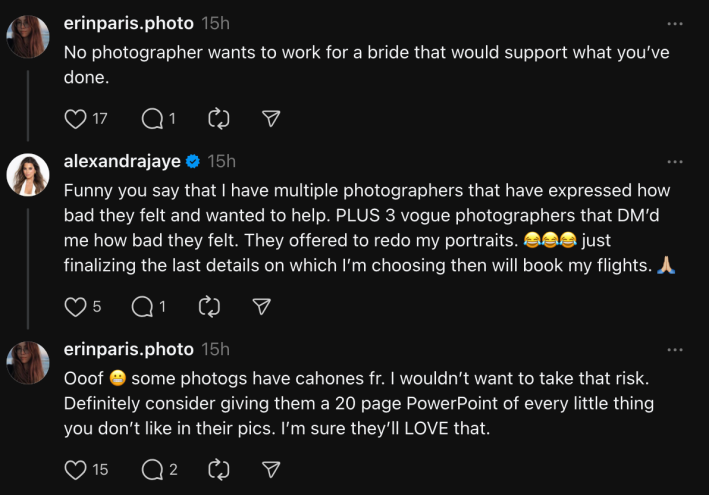Open more options for alexandrajaye's post
This screenshot has height=495, width=709.
pyautogui.click(x=675, y=161)
